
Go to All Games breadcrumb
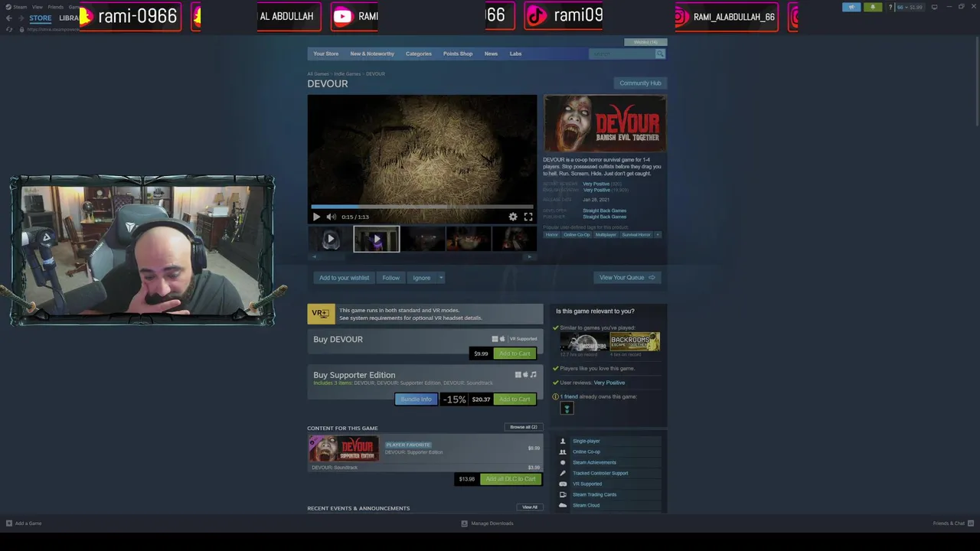tap(318, 73)
